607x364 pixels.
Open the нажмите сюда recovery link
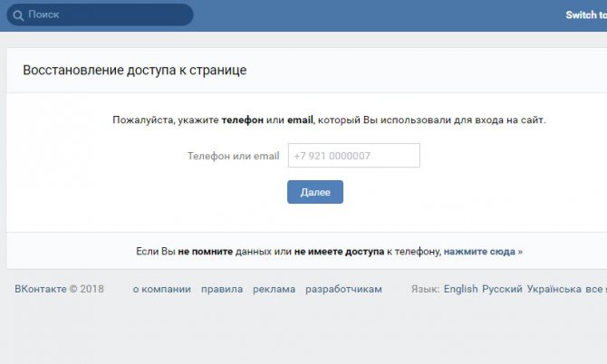[482, 251]
